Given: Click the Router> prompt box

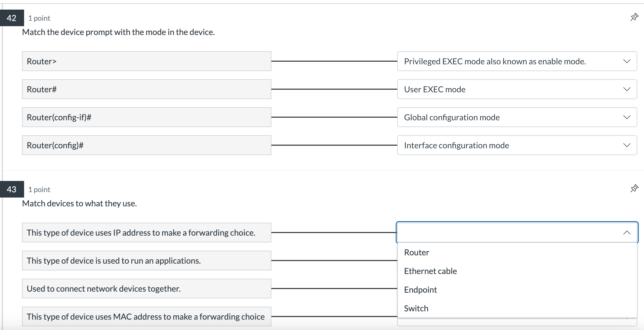Looking at the screenshot, I should [x=146, y=61].
